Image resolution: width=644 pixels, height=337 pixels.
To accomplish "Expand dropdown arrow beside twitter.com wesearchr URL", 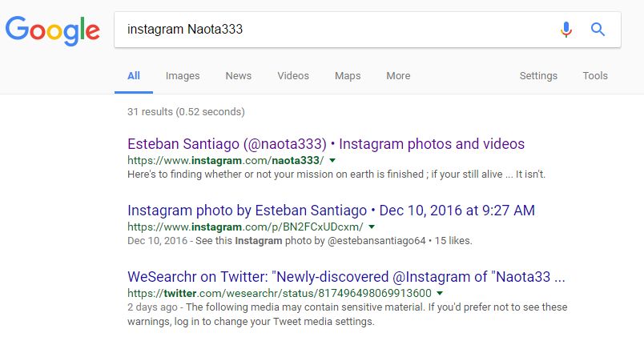I will 440,293.
